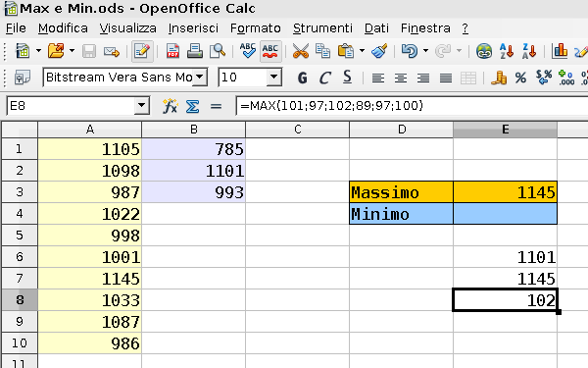Viewport: 588px width, 368px height.
Task: Open the Dati menu
Action: click(376, 28)
